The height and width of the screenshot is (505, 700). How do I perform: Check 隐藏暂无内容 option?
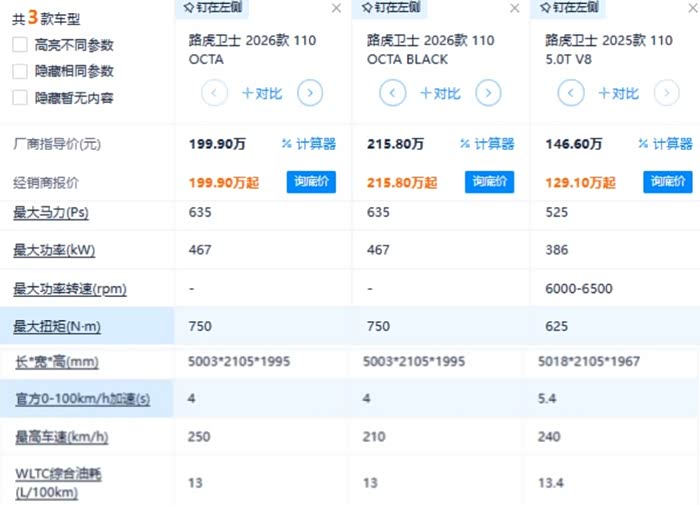pyautogui.click(x=20, y=98)
